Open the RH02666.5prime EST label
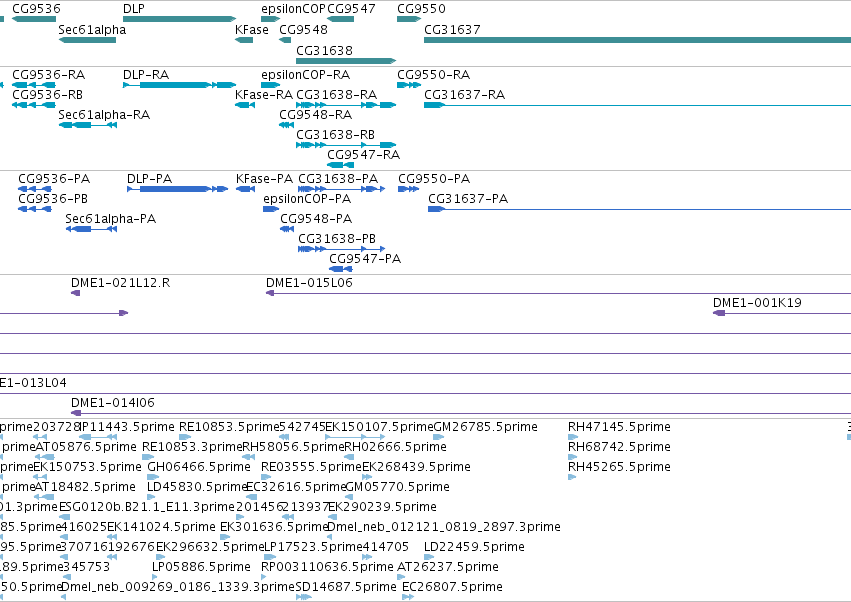The width and height of the screenshot is (851, 602). point(396,447)
